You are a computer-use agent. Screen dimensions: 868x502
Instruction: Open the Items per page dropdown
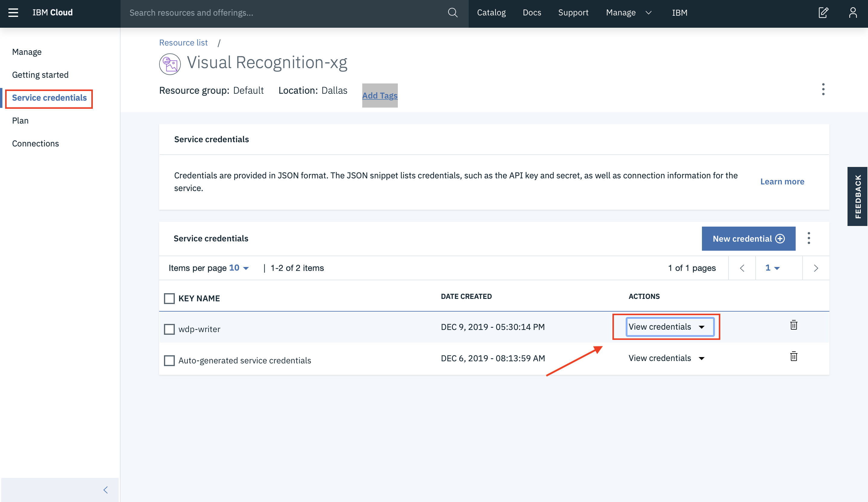click(x=239, y=268)
